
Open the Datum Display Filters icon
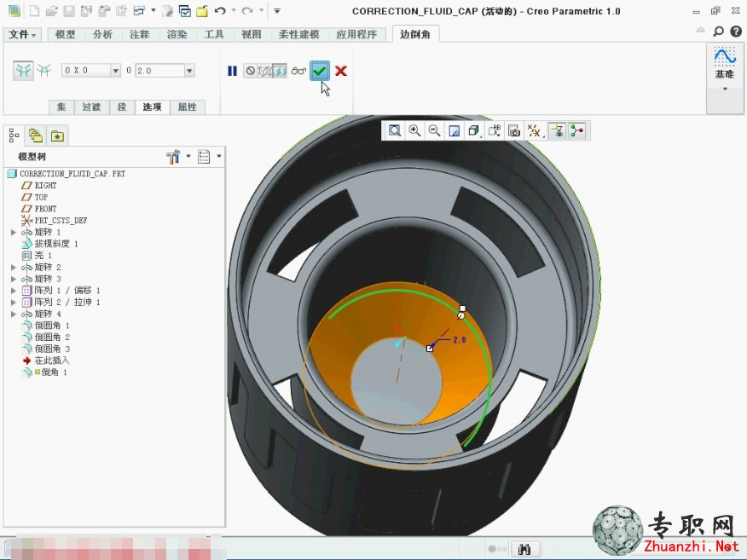coord(534,130)
